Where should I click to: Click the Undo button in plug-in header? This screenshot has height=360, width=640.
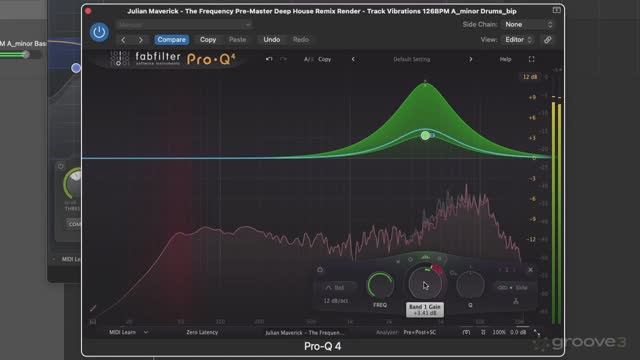(x=271, y=40)
